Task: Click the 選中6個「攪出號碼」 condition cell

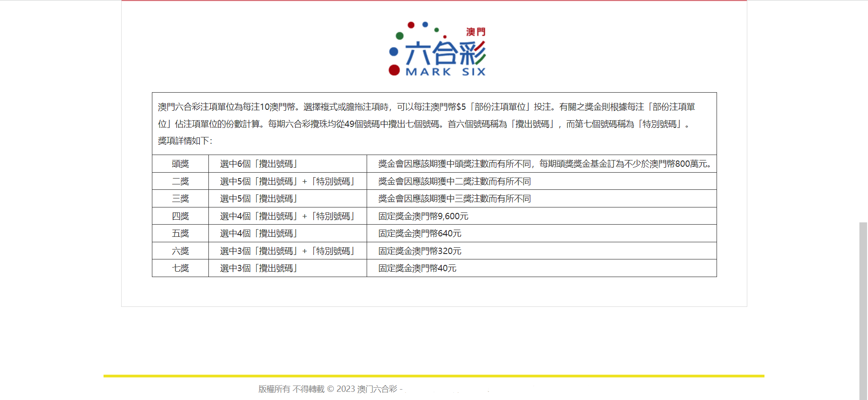Action: tap(259, 164)
